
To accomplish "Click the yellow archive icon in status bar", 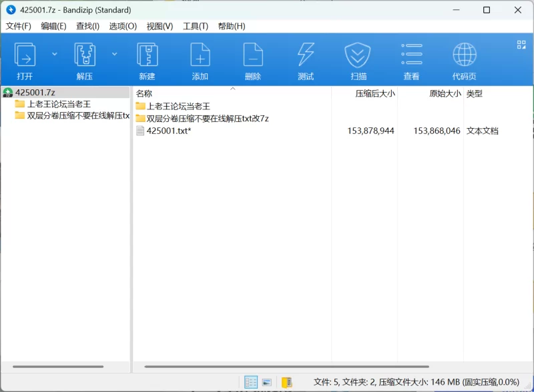I will pyautogui.click(x=287, y=383).
